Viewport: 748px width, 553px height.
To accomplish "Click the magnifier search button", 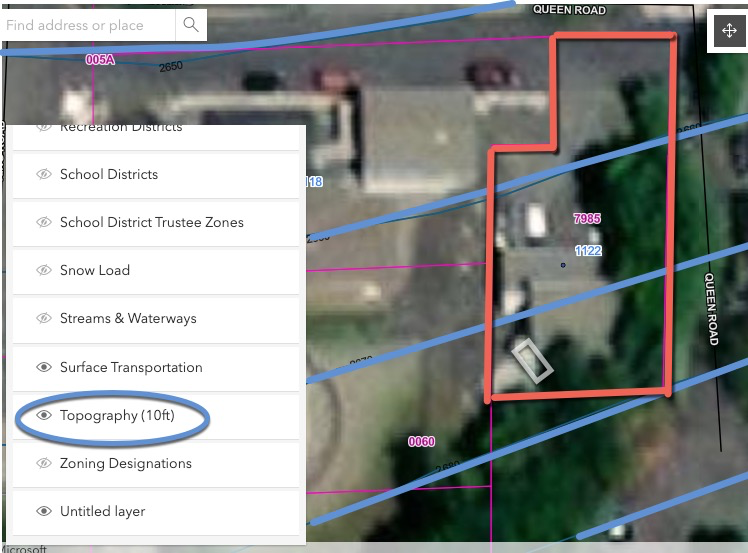I will tap(190, 25).
